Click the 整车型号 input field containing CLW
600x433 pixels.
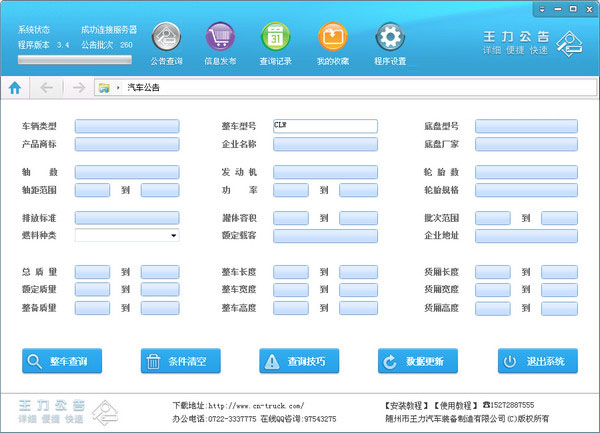[324, 126]
